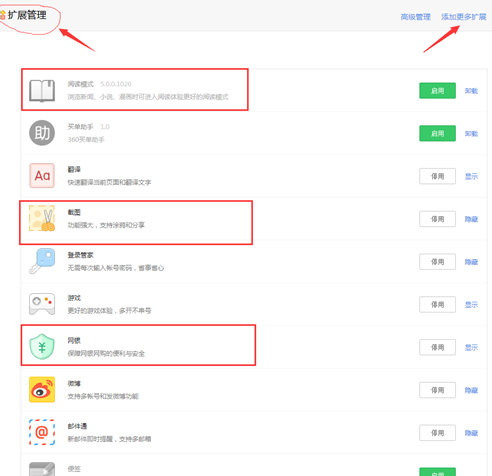The width and height of the screenshot is (492, 476).
Task: Click the 截图 scissors icon
Action: tap(42, 218)
